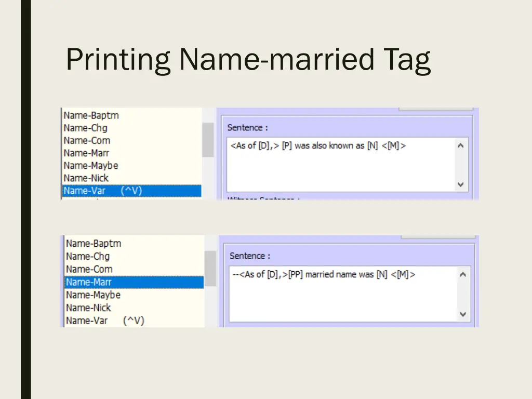Select Name-Chg in the upper list

[86, 128]
